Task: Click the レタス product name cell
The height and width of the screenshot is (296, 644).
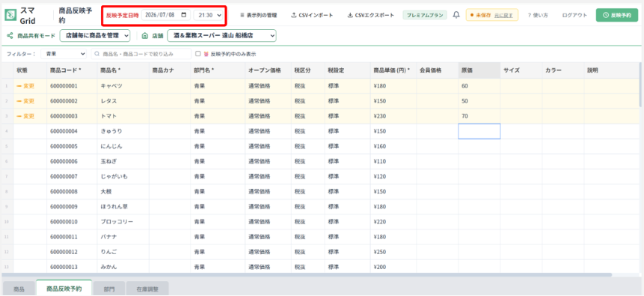Action: tap(123, 101)
